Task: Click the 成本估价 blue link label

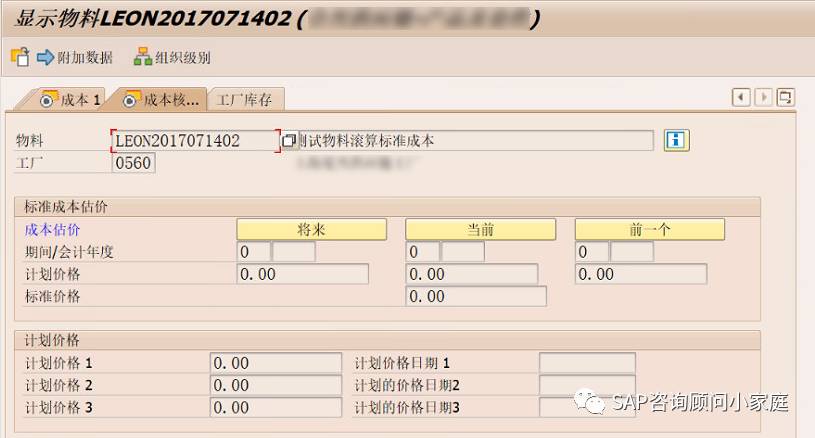Action: pyautogui.click(x=52, y=230)
